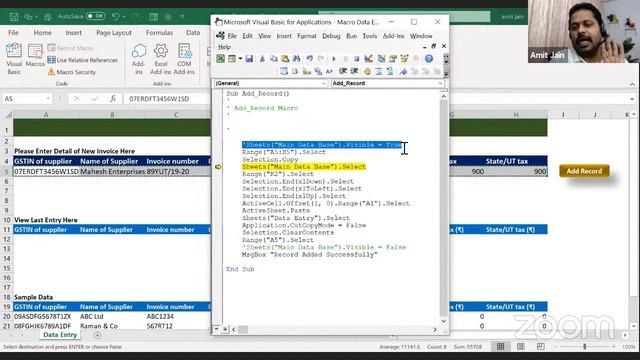Expand the Name Box dropdown arrow
This screenshot has height=360, width=640.
pyautogui.click(x=48, y=99)
